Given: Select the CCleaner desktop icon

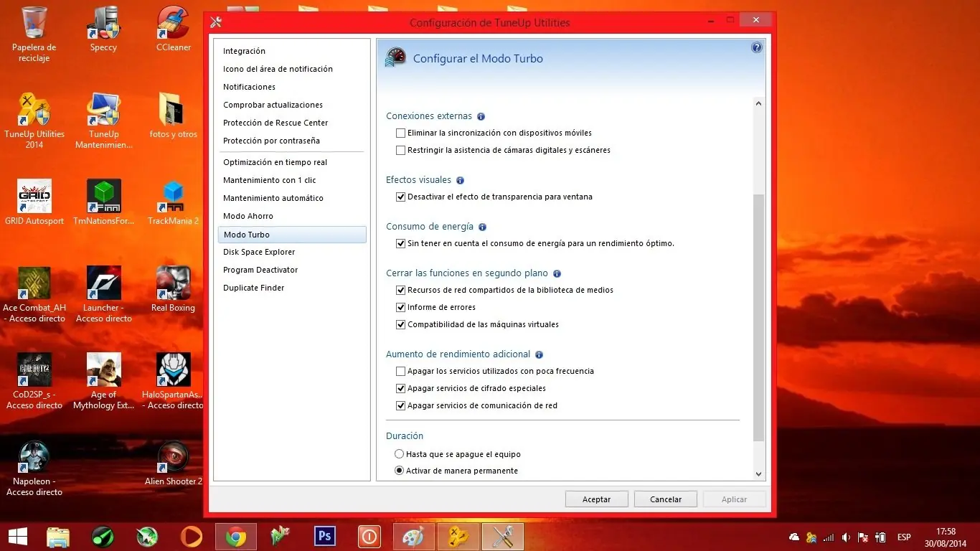Looking at the screenshot, I should (x=174, y=30).
